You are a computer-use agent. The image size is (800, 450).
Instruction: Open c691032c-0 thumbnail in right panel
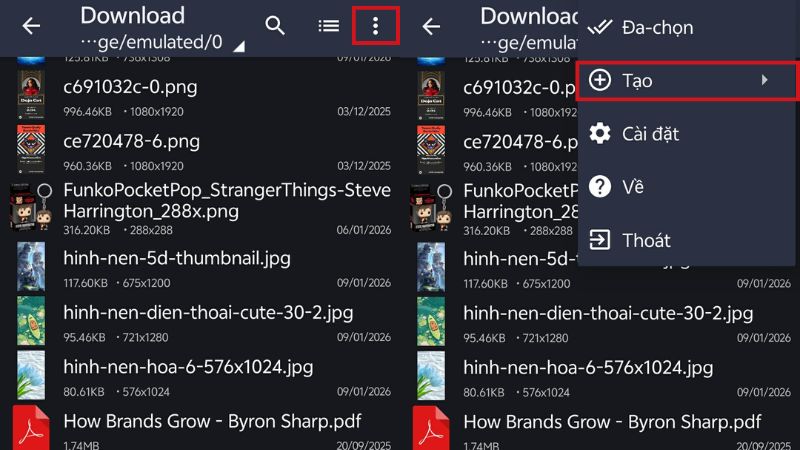431,94
